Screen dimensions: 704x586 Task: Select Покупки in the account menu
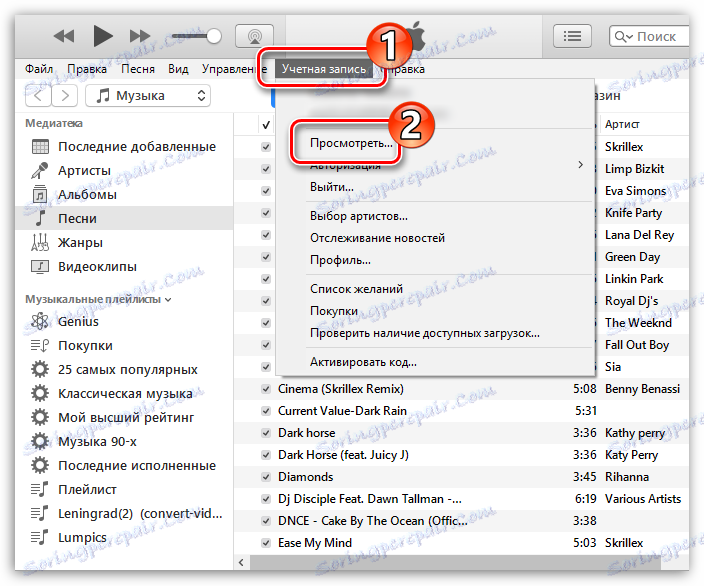(x=334, y=311)
